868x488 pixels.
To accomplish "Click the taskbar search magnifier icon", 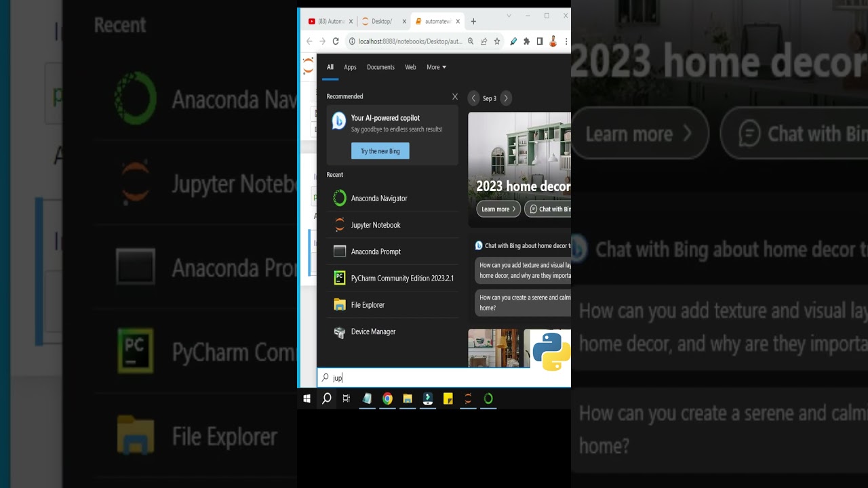I will pyautogui.click(x=326, y=399).
